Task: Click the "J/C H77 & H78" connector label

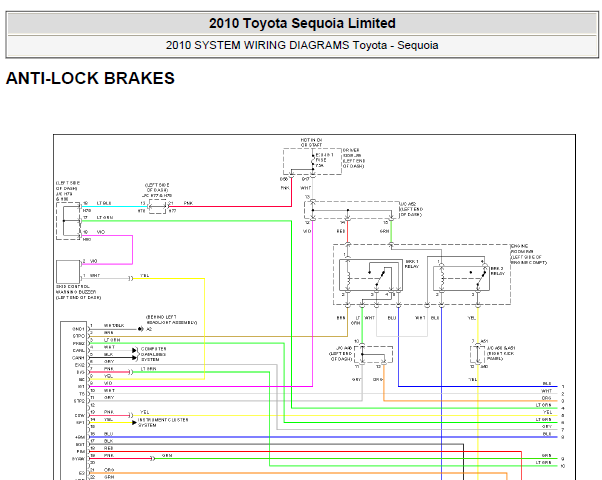Action: (x=157, y=195)
